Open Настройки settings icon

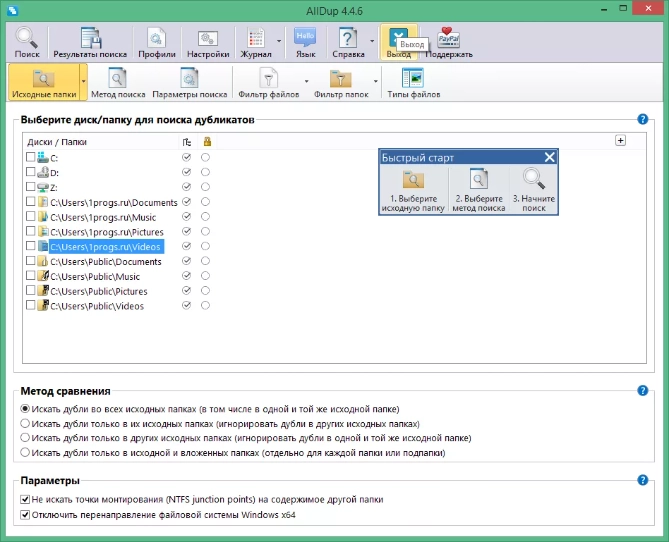point(208,43)
